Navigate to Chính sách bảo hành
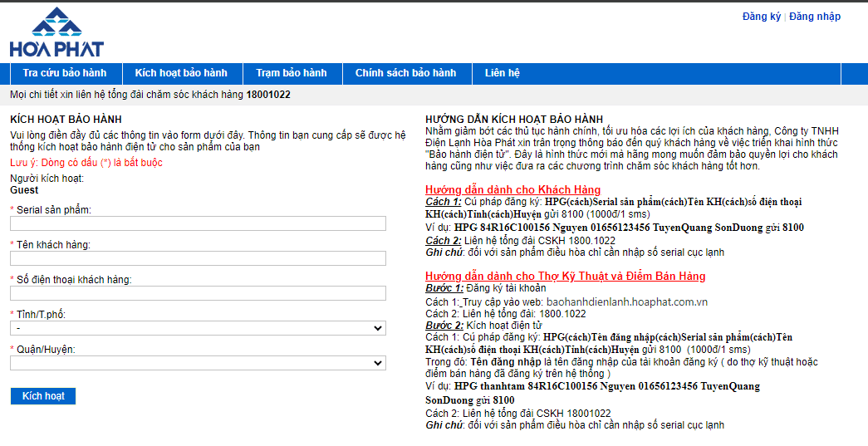The height and width of the screenshot is (446, 868). click(x=405, y=73)
